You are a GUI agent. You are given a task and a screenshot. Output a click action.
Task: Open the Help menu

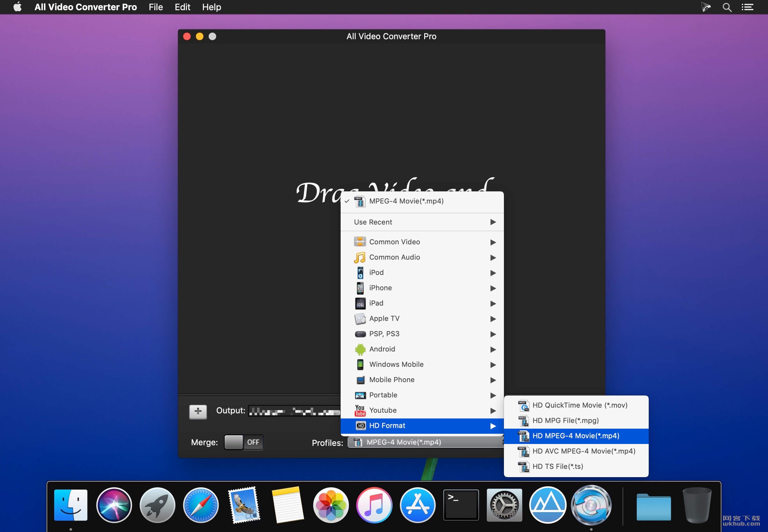click(211, 7)
